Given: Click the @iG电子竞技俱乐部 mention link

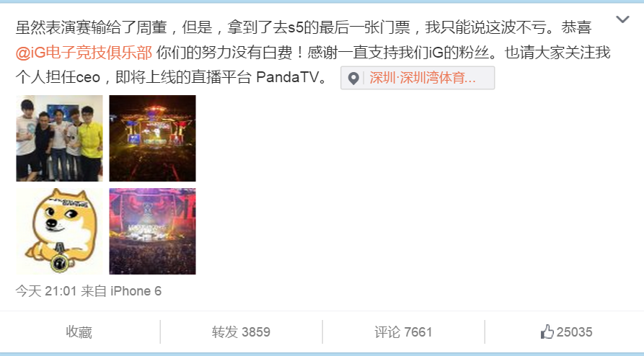Looking at the screenshot, I should point(84,53).
